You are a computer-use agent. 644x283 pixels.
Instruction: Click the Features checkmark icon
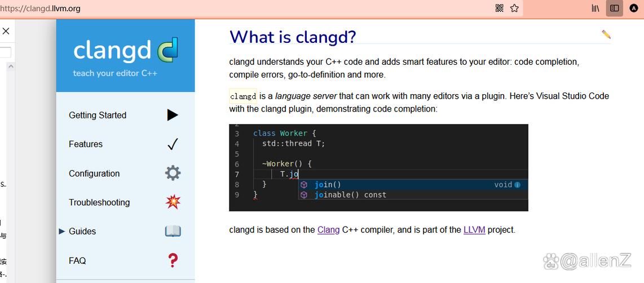[173, 144]
